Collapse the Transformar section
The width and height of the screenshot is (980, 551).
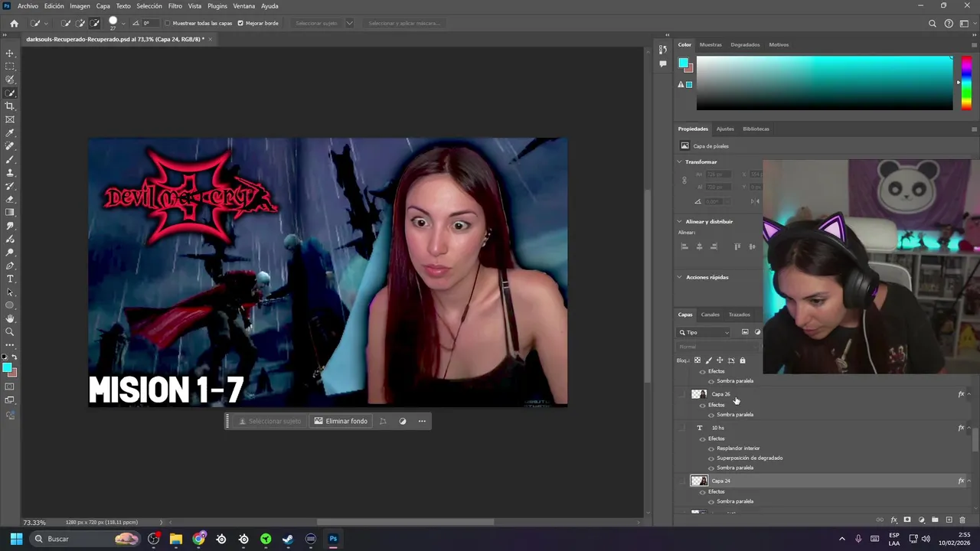pyautogui.click(x=679, y=162)
